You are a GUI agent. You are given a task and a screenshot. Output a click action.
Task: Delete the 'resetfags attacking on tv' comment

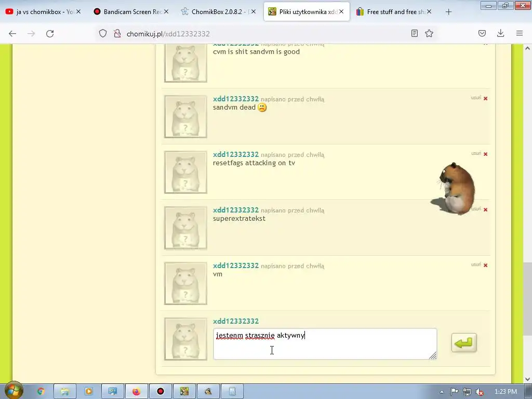486,154
